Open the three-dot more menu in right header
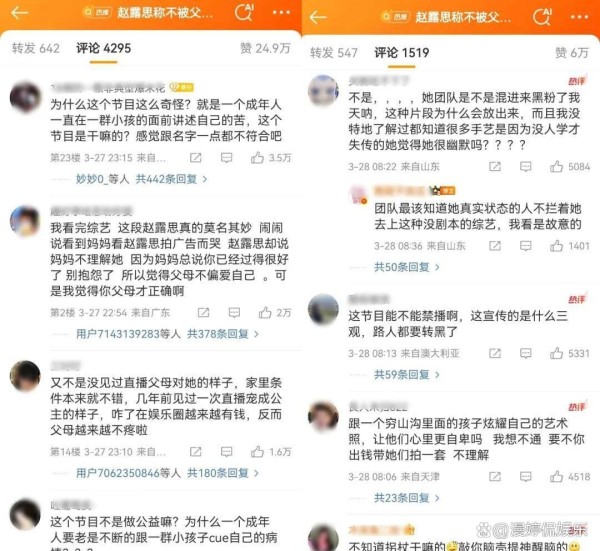The image size is (600, 551). coord(579,17)
